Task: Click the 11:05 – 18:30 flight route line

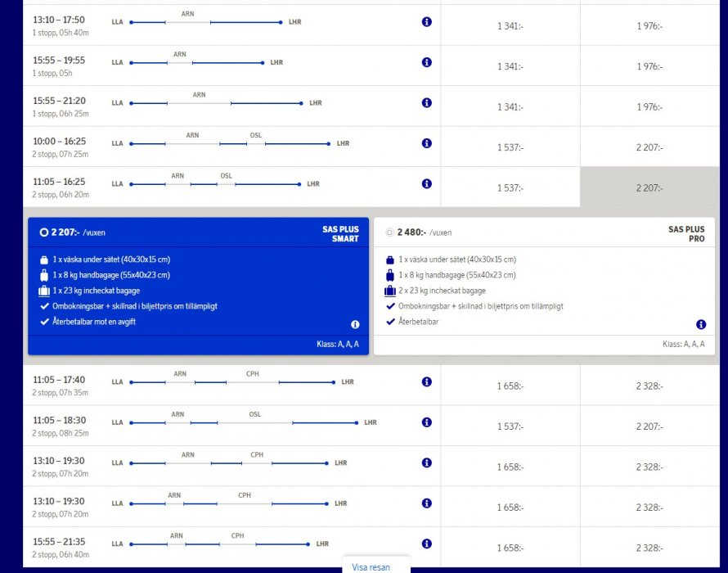Action: [244, 423]
